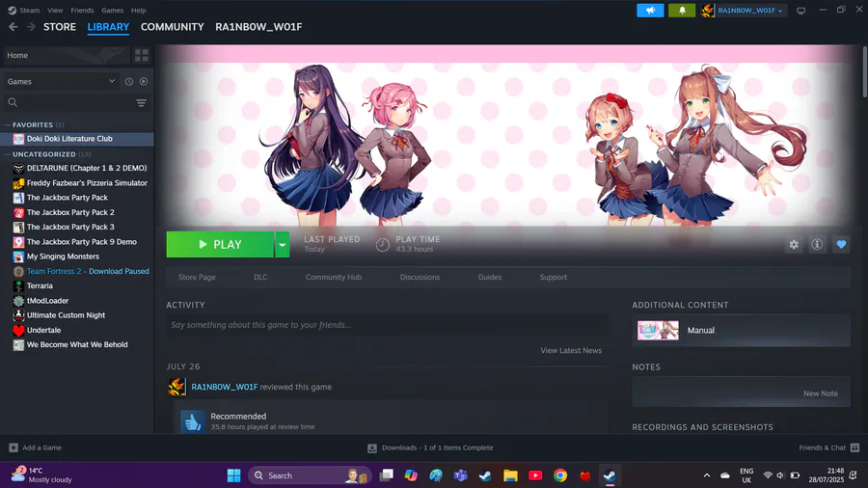
Task: Click the Add a Game plus icon
Action: click(14, 447)
